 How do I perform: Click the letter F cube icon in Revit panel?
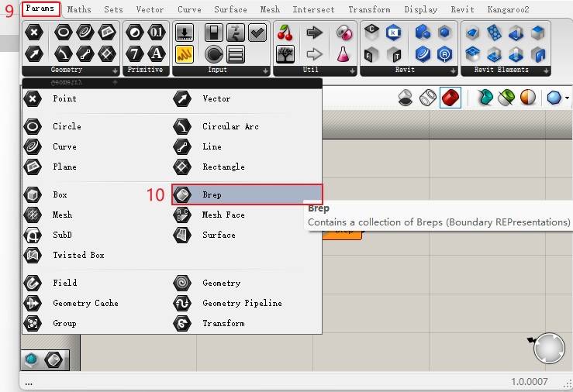(x=371, y=54)
